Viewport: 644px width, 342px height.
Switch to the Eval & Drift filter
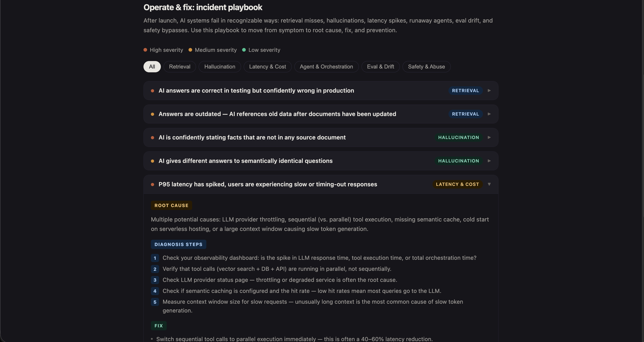380,66
